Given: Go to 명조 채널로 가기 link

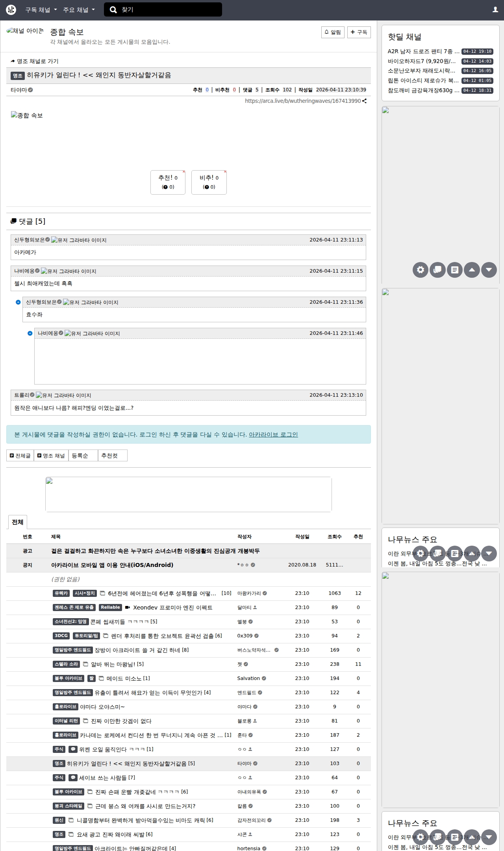Looking at the screenshot, I should [35, 61].
